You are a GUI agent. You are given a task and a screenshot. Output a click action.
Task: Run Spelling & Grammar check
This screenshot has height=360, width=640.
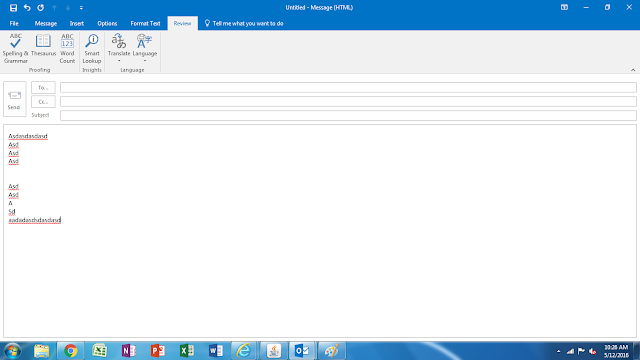point(16,49)
